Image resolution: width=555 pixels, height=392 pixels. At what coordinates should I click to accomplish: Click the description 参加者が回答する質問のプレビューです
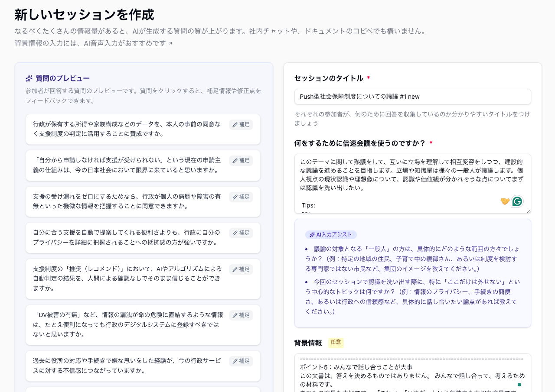[144, 96]
